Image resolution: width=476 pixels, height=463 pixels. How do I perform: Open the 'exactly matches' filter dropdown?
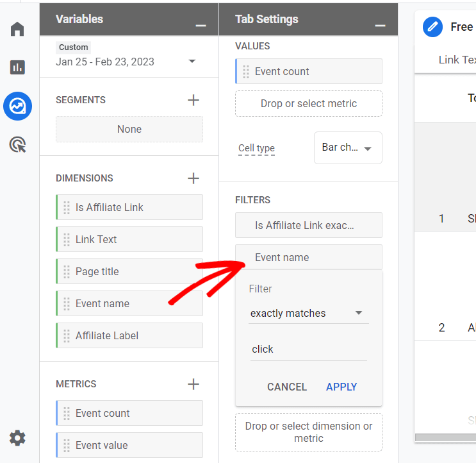click(x=308, y=313)
